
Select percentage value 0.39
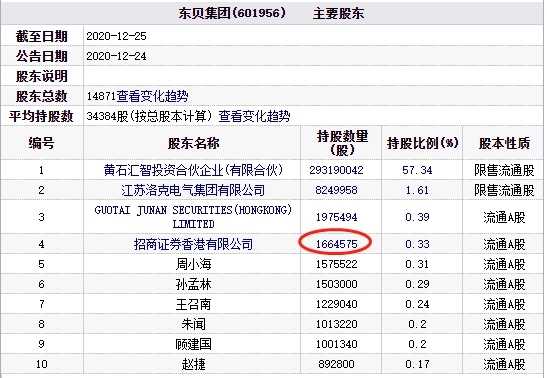(417, 217)
